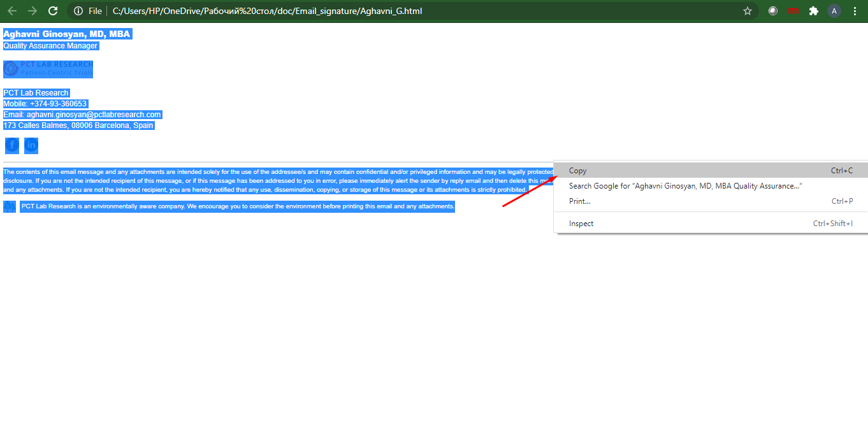Click the confidentiality disclaimer paragraph

pyautogui.click(x=278, y=181)
